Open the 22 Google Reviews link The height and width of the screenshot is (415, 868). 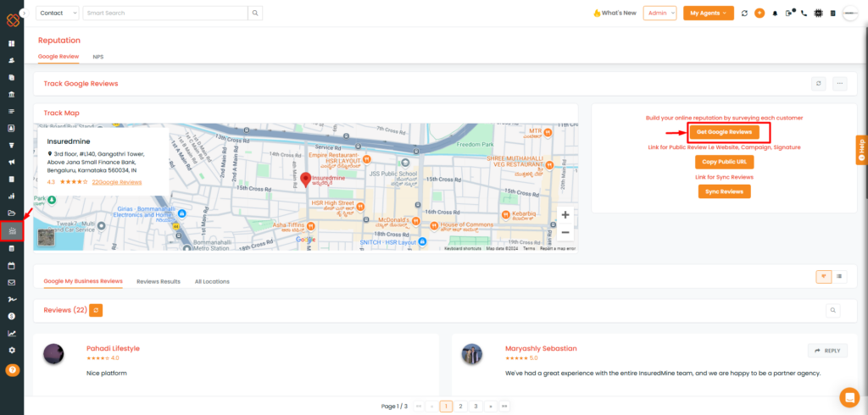click(117, 182)
